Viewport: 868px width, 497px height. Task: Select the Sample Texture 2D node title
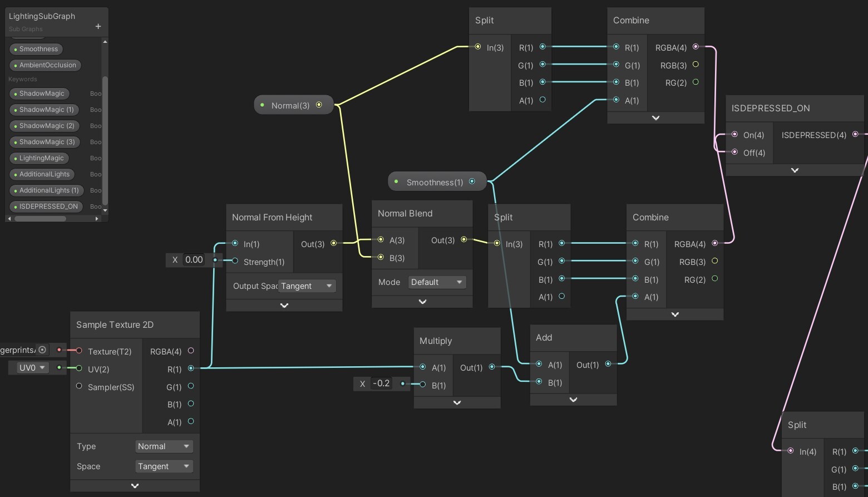[x=115, y=324]
